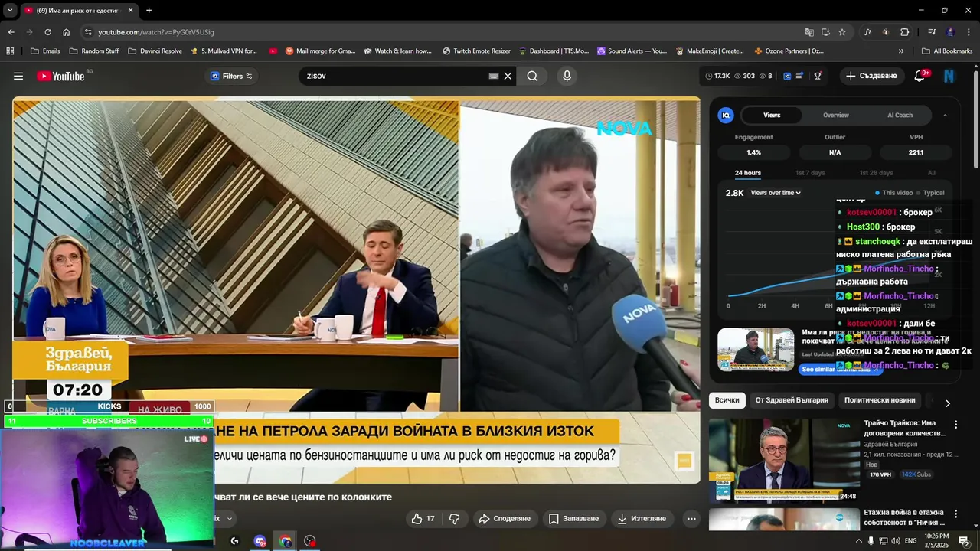Bookmark this page with star icon
Image resolution: width=980 pixels, height=551 pixels.
842,32
